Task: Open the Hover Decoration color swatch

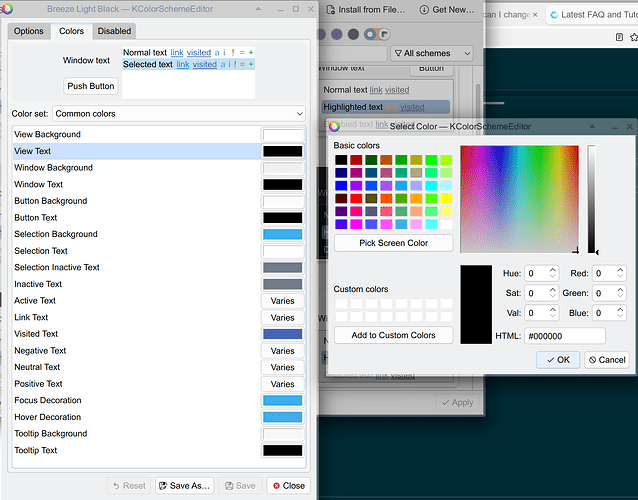Action: (282, 417)
